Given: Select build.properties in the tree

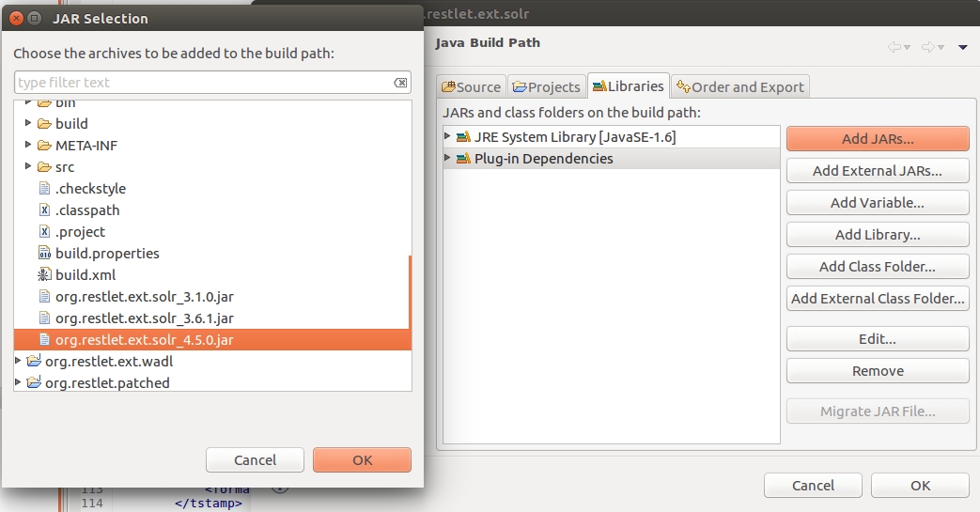Looking at the screenshot, I should pos(107,254).
